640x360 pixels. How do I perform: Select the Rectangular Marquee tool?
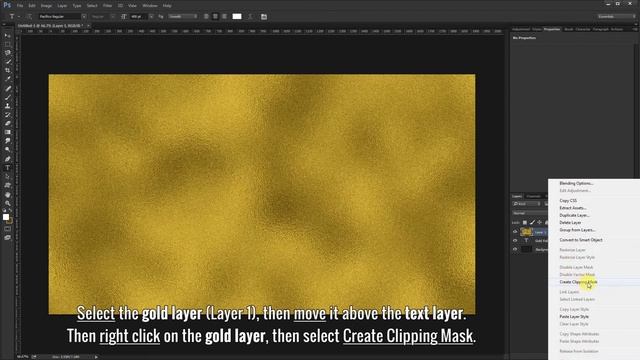[7, 44]
